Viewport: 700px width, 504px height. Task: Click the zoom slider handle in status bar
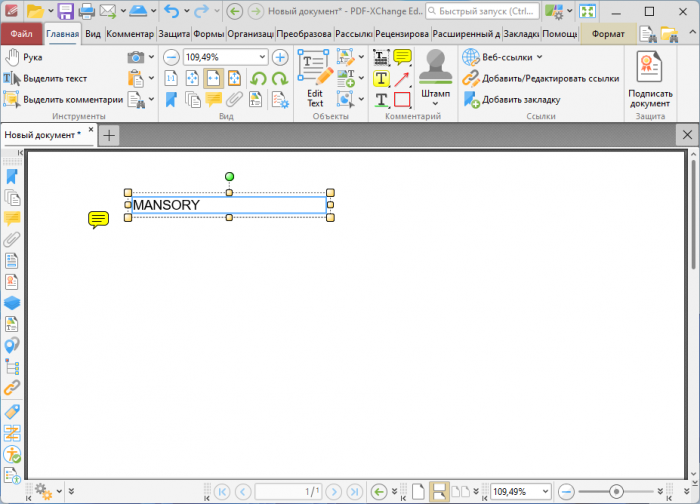[616, 491]
